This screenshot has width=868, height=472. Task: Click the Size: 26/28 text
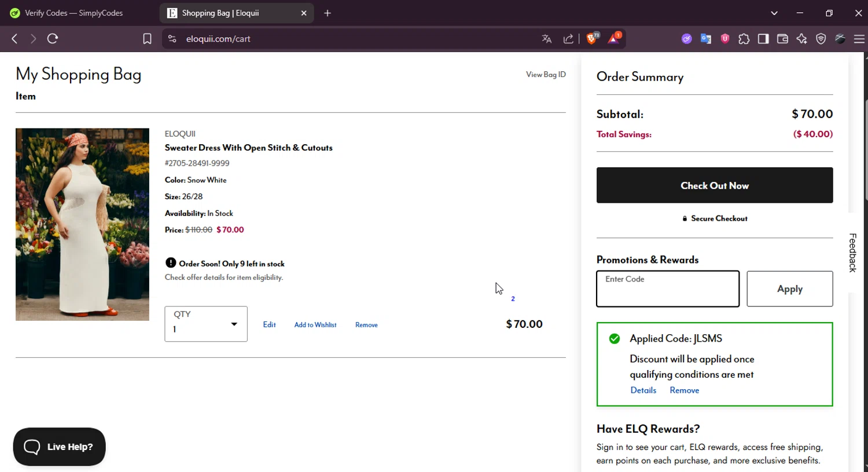coord(183,196)
